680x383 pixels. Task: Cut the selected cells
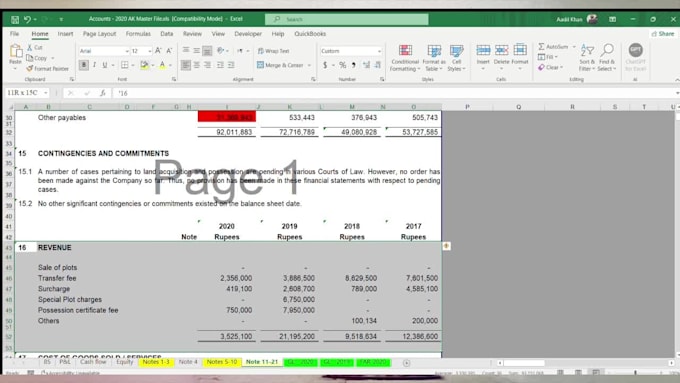click(x=35, y=47)
